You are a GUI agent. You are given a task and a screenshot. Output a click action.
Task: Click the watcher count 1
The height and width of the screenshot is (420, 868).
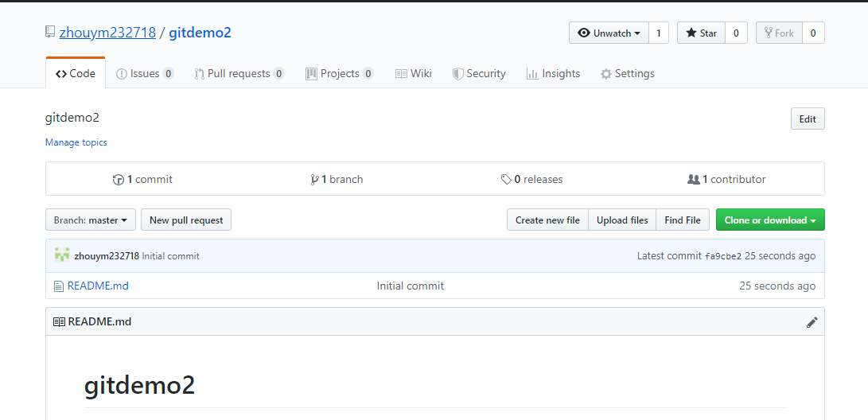click(658, 33)
